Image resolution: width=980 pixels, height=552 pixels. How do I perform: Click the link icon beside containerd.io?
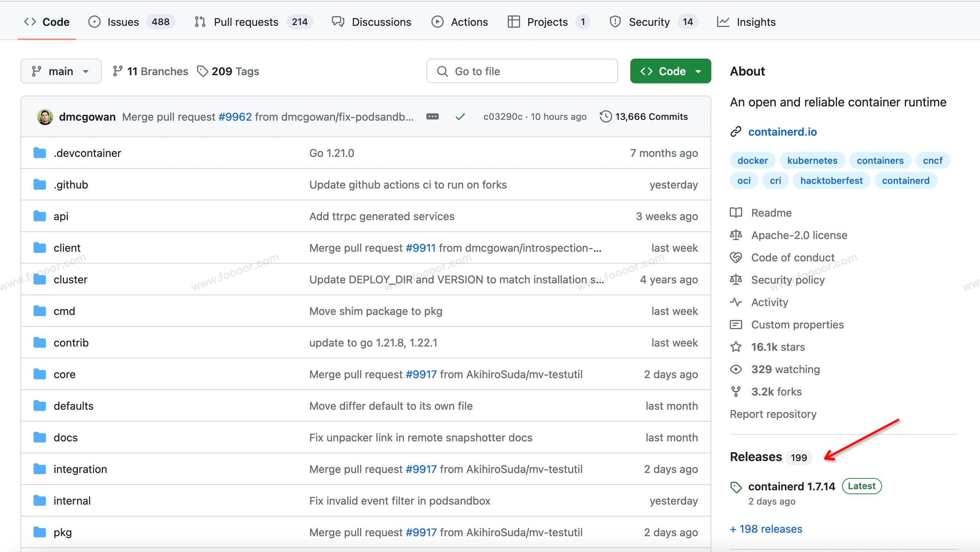click(x=736, y=132)
